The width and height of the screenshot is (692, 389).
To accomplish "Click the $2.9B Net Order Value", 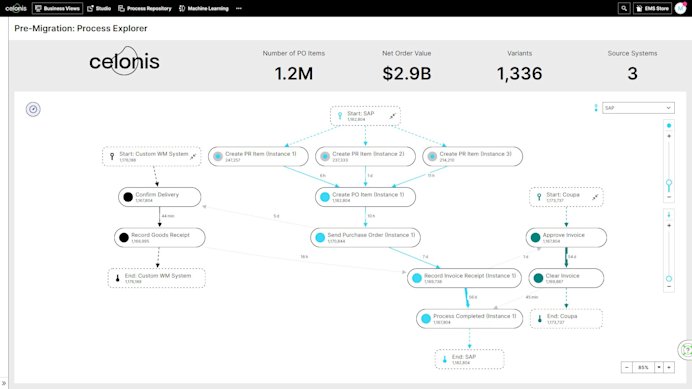I will pyautogui.click(x=406, y=73).
